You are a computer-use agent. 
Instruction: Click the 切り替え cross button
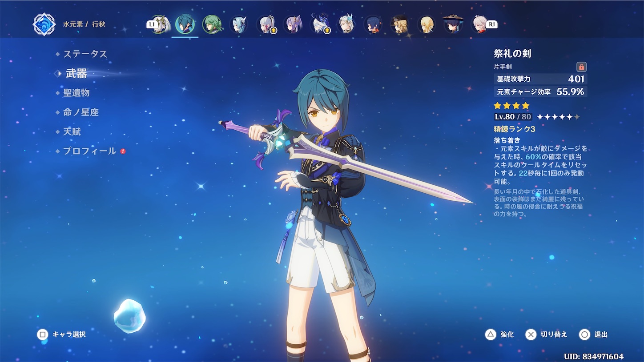click(x=546, y=334)
